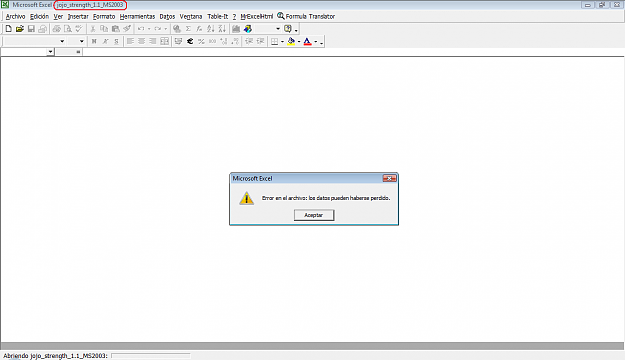Select the format painter brush icon
625x360 pixels.
click(127, 29)
